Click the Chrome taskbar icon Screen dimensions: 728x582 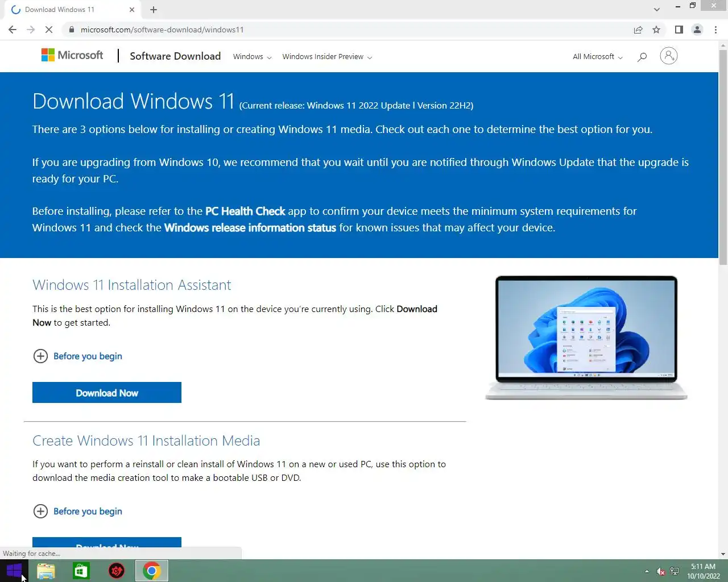(152, 571)
